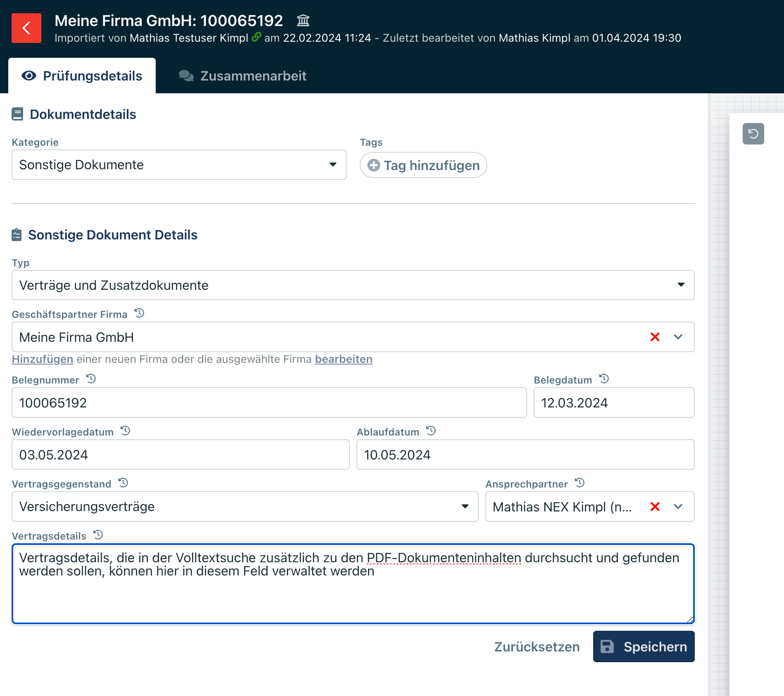Show history for Wiedervorlagedatum field

tap(126, 431)
